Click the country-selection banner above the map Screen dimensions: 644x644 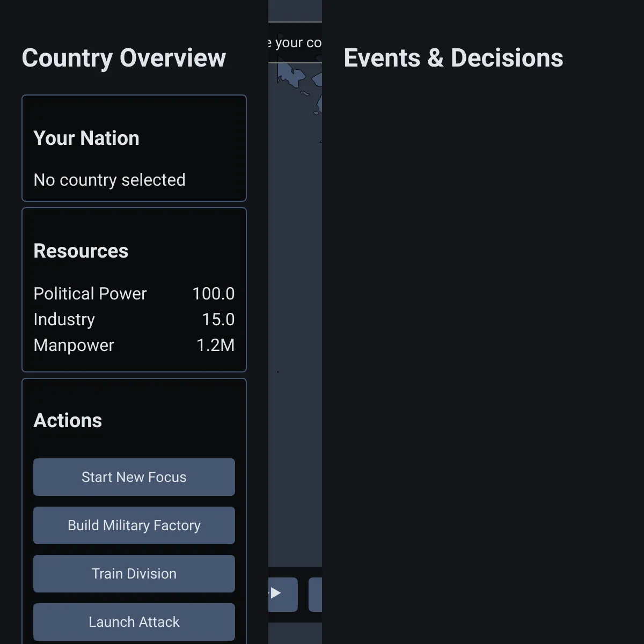295,42
